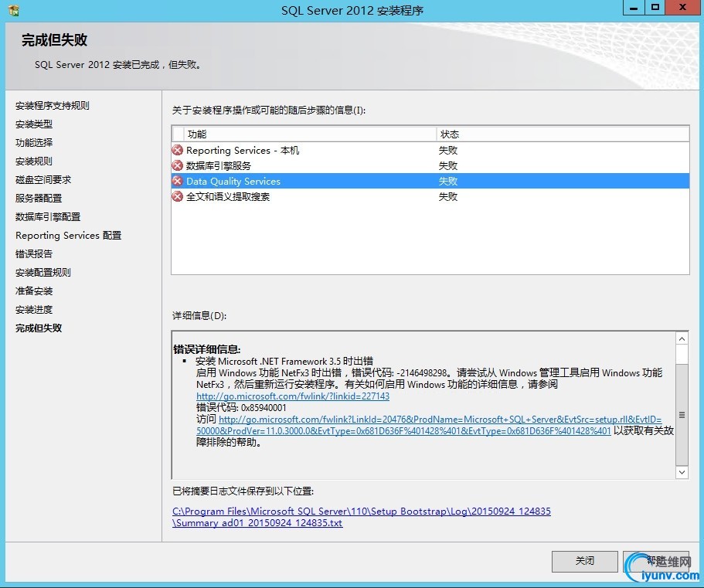This screenshot has width=704, height=588.
Task: Maximize the SQL Server 2012 setup window
Action: (655, 8)
